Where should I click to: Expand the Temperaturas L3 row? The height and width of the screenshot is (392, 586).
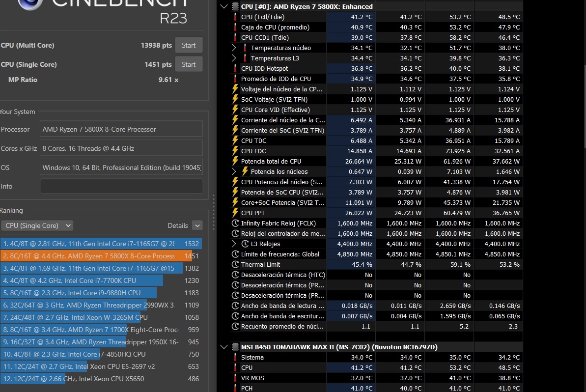tap(234, 58)
